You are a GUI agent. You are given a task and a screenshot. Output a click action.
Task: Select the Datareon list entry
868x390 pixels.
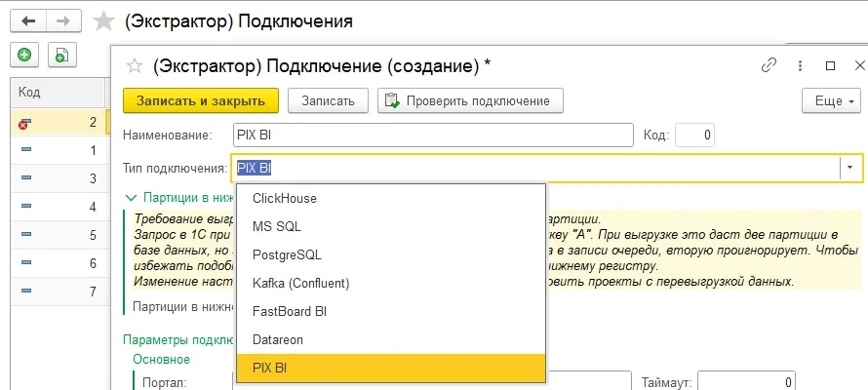280,339
